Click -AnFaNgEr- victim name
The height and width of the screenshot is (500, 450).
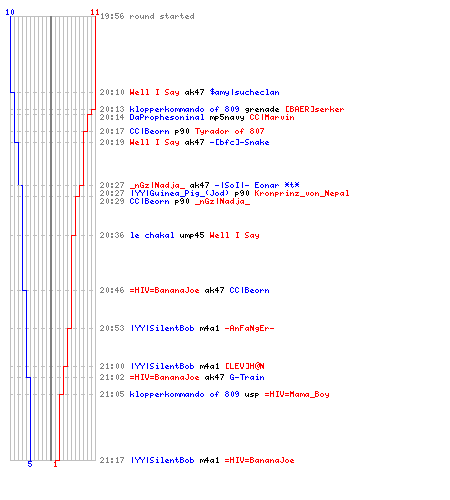249,328
